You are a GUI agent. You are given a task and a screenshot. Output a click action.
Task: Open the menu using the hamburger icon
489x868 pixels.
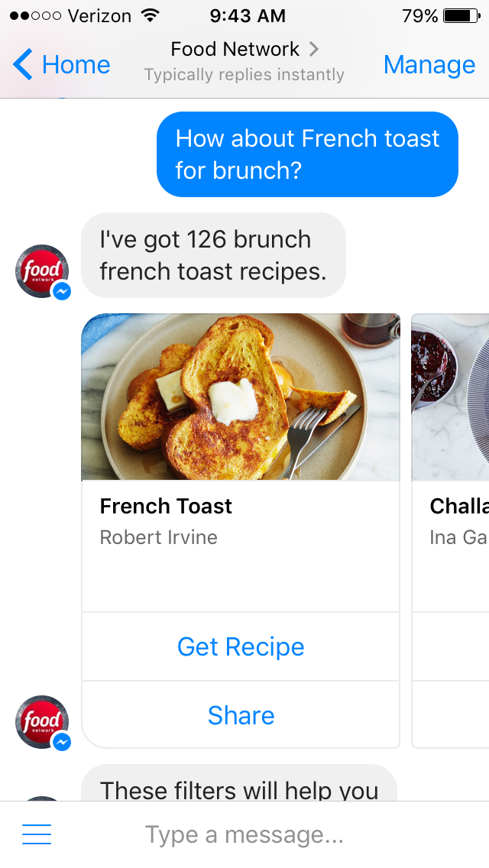[x=37, y=834]
